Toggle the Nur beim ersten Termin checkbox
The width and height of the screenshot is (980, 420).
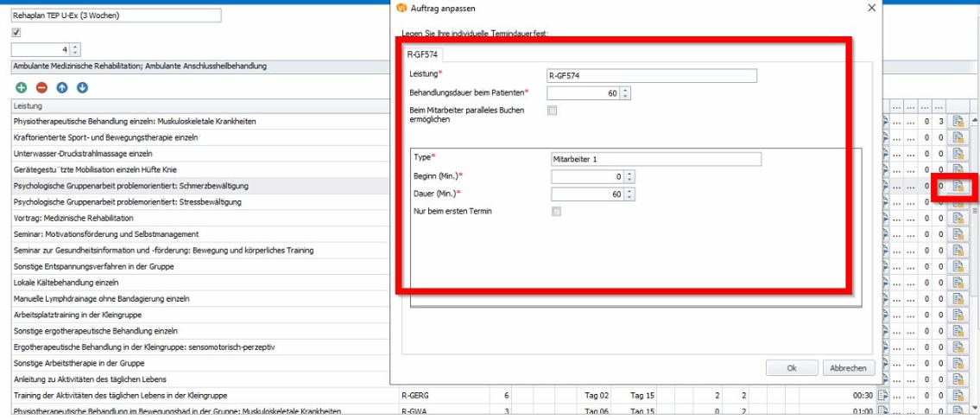[556, 212]
